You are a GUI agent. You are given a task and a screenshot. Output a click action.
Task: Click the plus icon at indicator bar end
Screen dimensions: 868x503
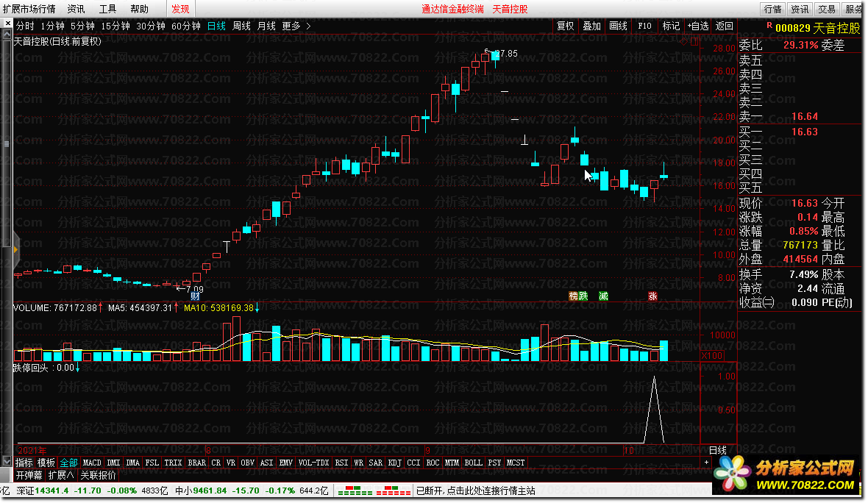click(706, 462)
